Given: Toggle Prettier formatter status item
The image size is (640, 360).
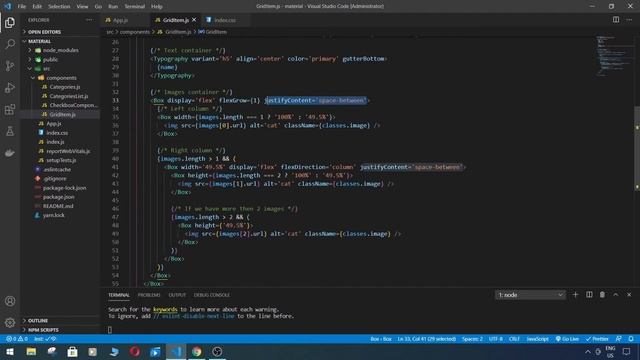Looking at the screenshot, I should coord(597,339).
